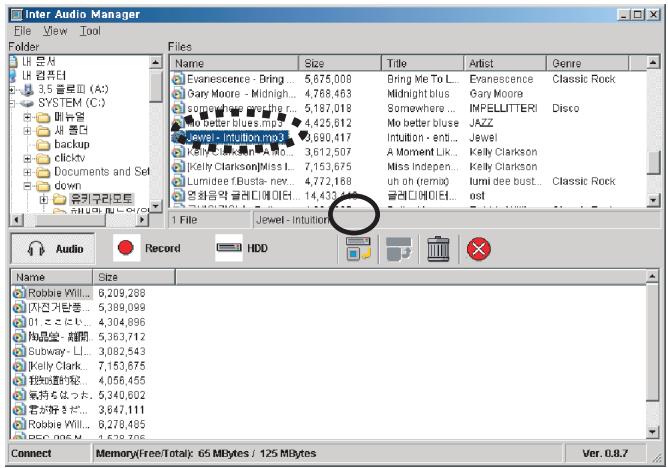Sort files by Name column header
The width and height of the screenshot is (668, 468).
[x=234, y=63]
